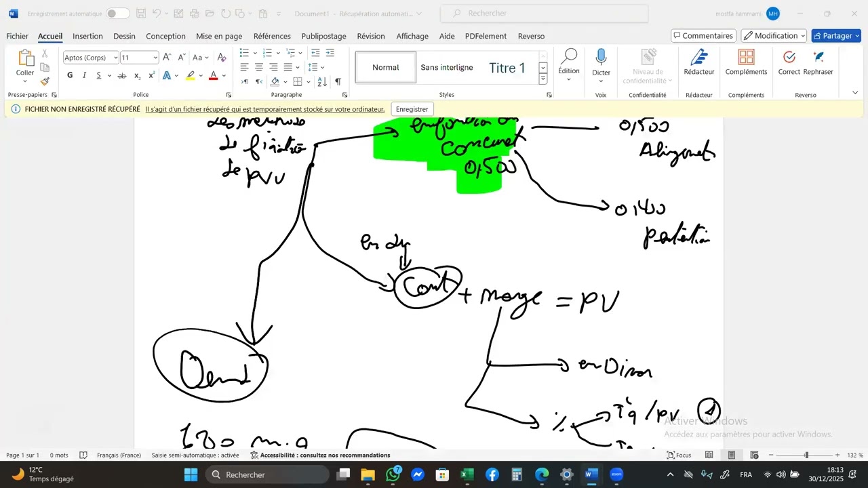Sort the selected paragraphs

click(321, 81)
